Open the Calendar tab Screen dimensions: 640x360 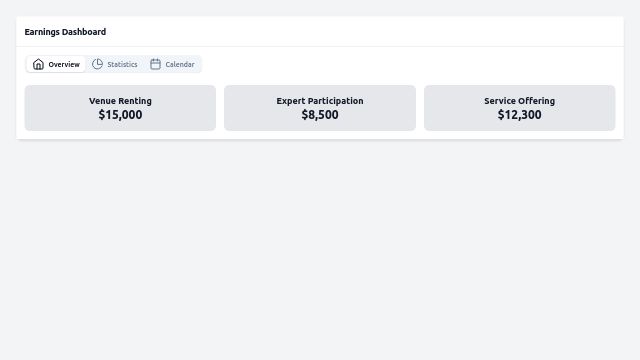pyautogui.click(x=172, y=64)
